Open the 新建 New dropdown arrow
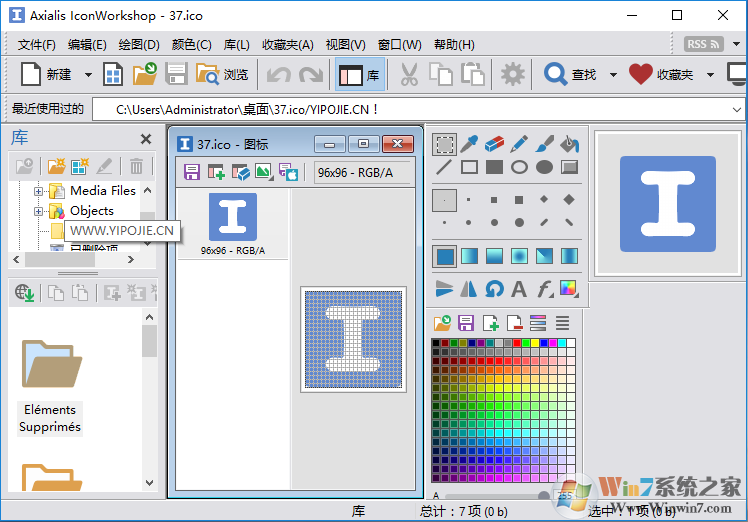The height and width of the screenshot is (522, 748). (x=88, y=75)
